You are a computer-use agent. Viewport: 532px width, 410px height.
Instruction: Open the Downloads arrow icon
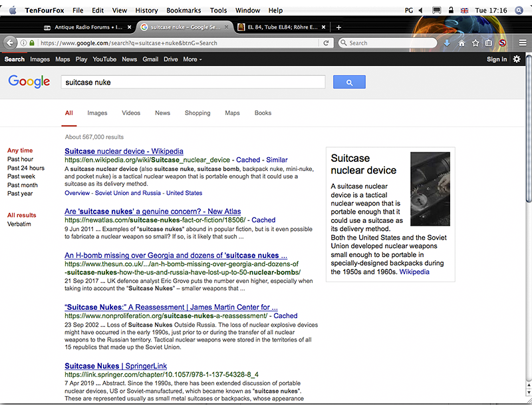(447, 43)
